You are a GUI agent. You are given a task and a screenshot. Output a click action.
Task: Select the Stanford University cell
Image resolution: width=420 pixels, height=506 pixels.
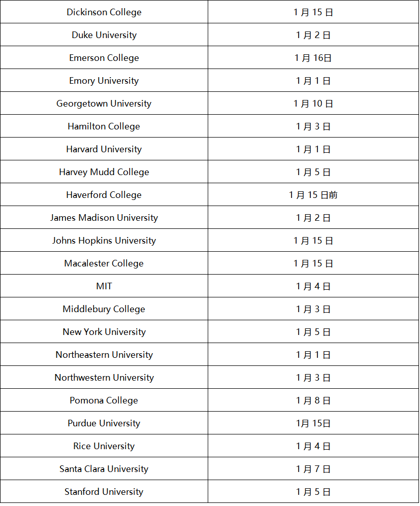104,492
